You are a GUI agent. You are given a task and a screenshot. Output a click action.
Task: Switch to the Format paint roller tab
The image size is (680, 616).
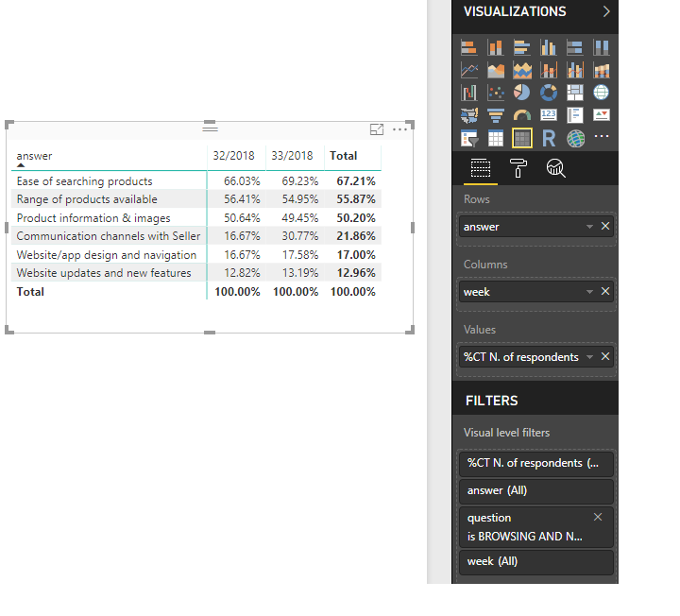click(518, 168)
